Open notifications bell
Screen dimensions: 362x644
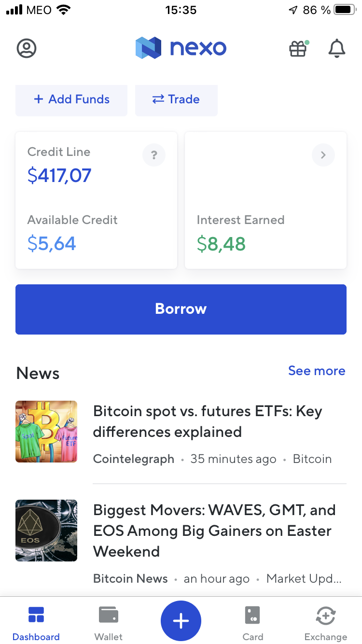click(x=336, y=48)
